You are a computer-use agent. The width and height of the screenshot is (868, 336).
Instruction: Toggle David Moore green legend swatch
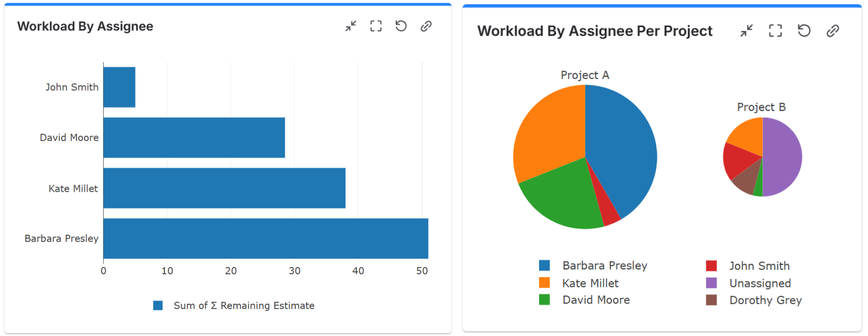click(544, 299)
